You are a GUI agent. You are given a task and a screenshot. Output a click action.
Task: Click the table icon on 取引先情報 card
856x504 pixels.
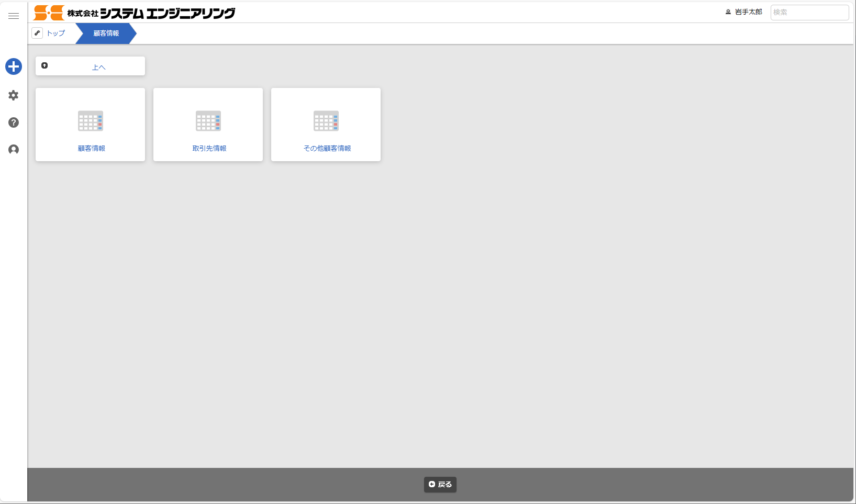pos(208,121)
